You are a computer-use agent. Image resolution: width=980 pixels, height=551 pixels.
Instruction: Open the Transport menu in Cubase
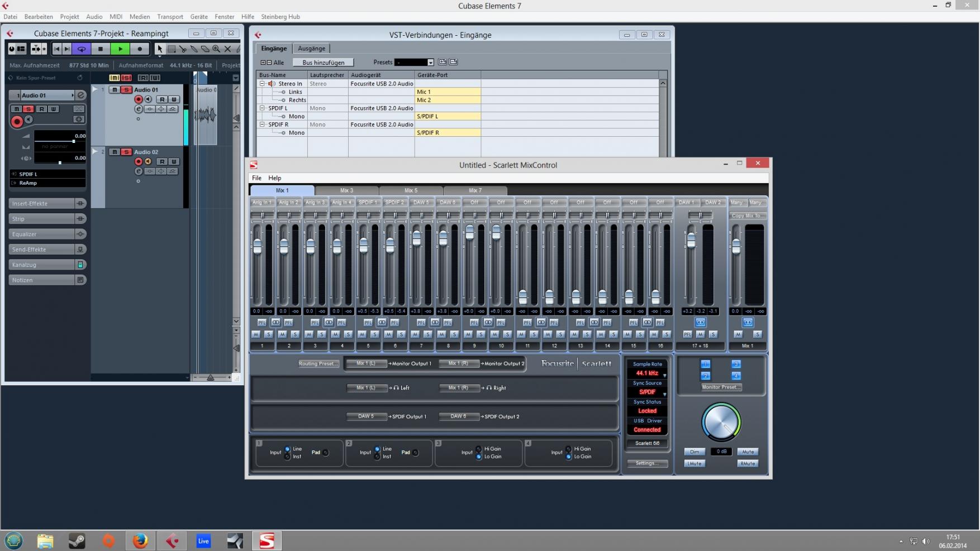tap(170, 17)
